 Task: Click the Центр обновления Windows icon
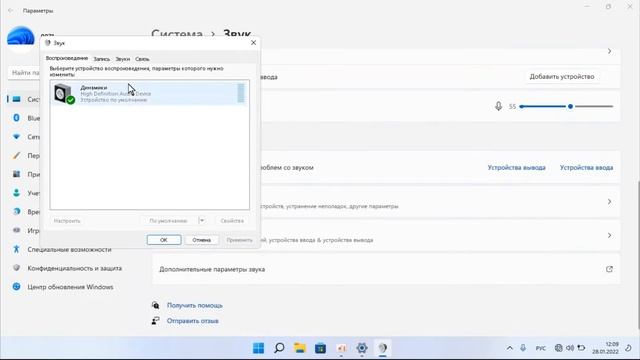[16, 287]
